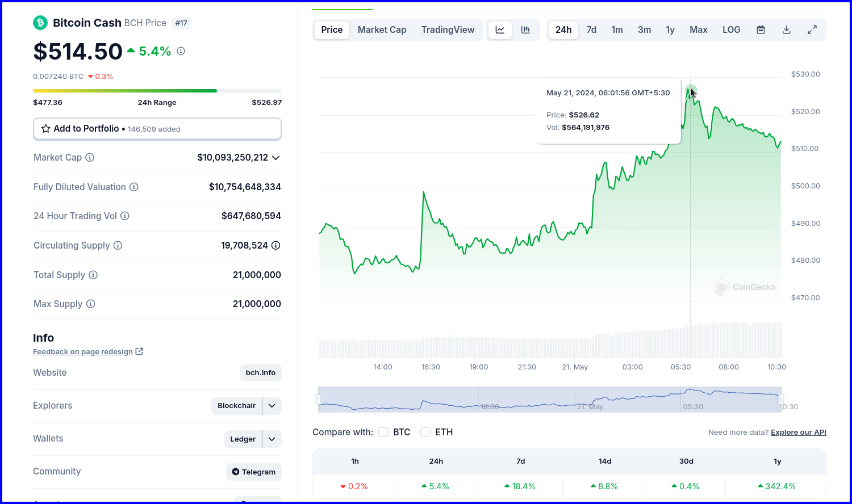This screenshot has width=852, height=504.
Task: Enable the ETH compare checkbox
Action: tap(425, 432)
